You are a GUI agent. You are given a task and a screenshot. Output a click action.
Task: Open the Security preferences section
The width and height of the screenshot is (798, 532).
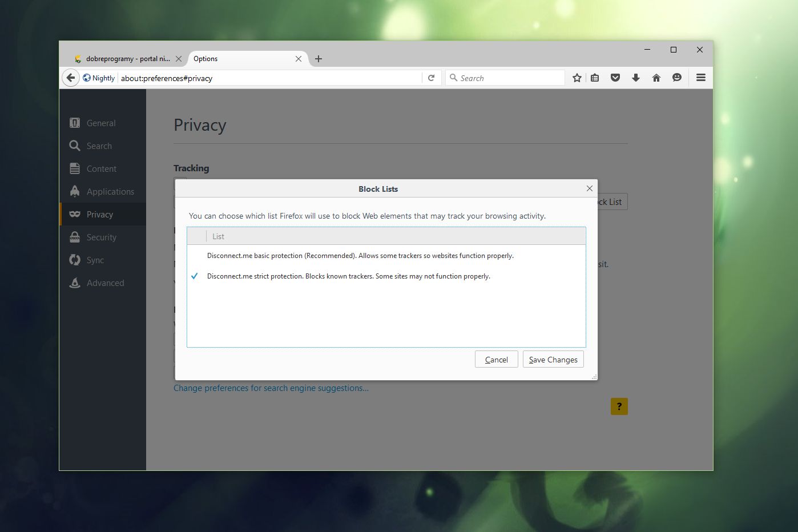[103, 237]
